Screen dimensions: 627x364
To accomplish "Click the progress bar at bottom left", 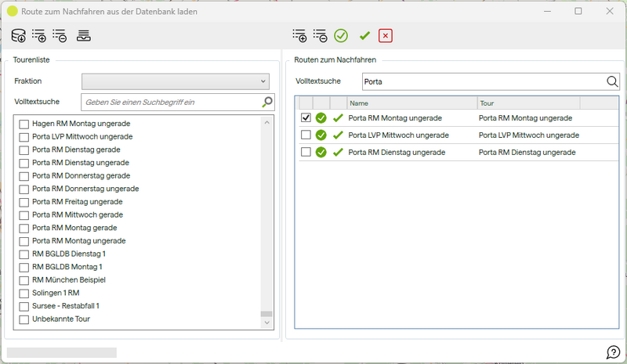I will coord(62,352).
